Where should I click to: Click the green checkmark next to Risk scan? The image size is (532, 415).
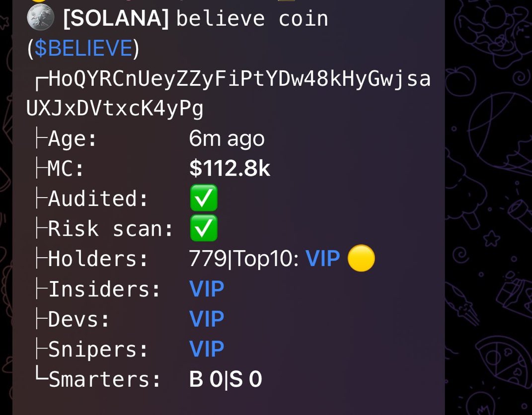pos(204,228)
